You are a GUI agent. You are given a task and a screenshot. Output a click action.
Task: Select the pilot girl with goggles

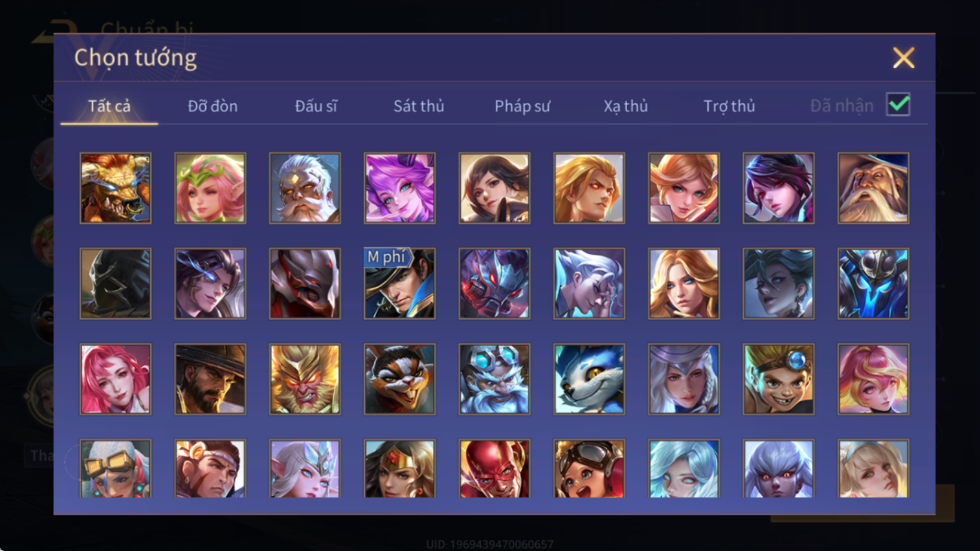tap(589, 468)
